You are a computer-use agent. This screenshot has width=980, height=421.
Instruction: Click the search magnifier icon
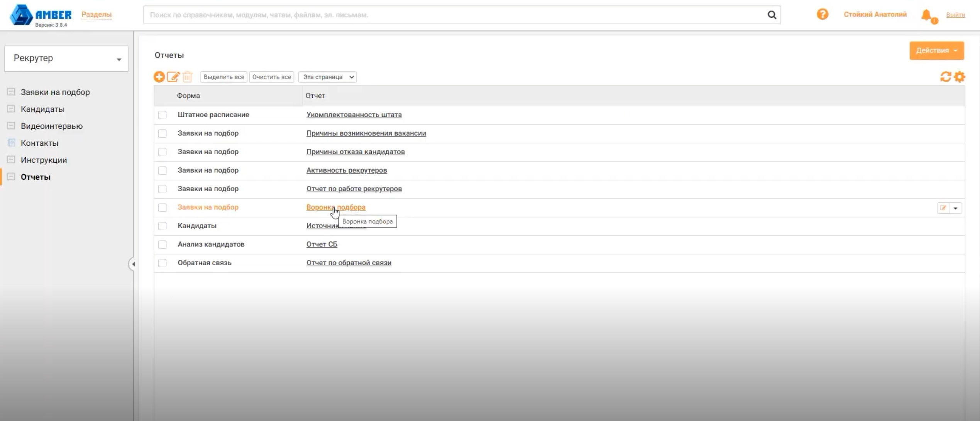pyautogui.click(x=772, y=15)
